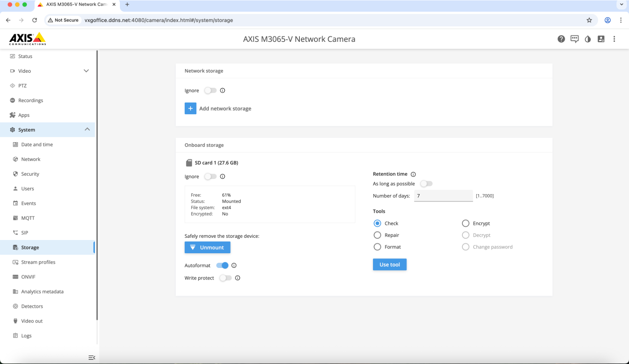
Task: Collapse the System menu chevron
Action: tap(87, 130)
